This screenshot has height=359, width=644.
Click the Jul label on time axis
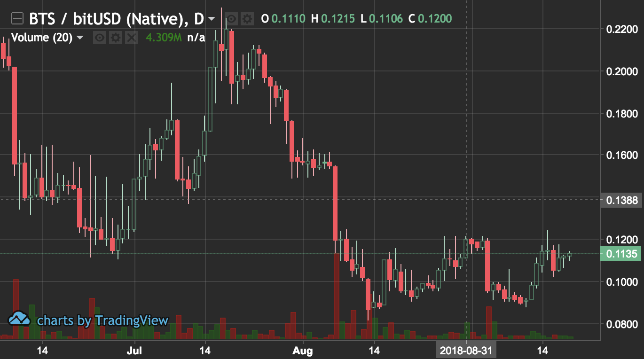(x=134, y=351)
